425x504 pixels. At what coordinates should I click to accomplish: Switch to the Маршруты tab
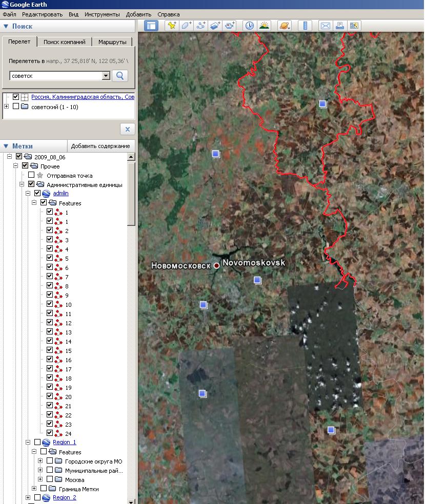click(113, 42)
